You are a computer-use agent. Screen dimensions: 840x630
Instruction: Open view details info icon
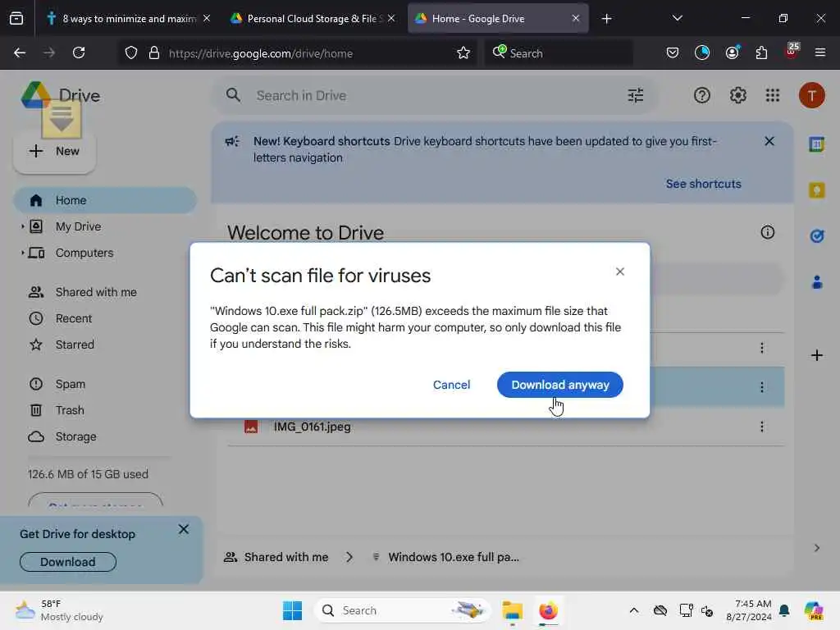(x=767, y=232)
